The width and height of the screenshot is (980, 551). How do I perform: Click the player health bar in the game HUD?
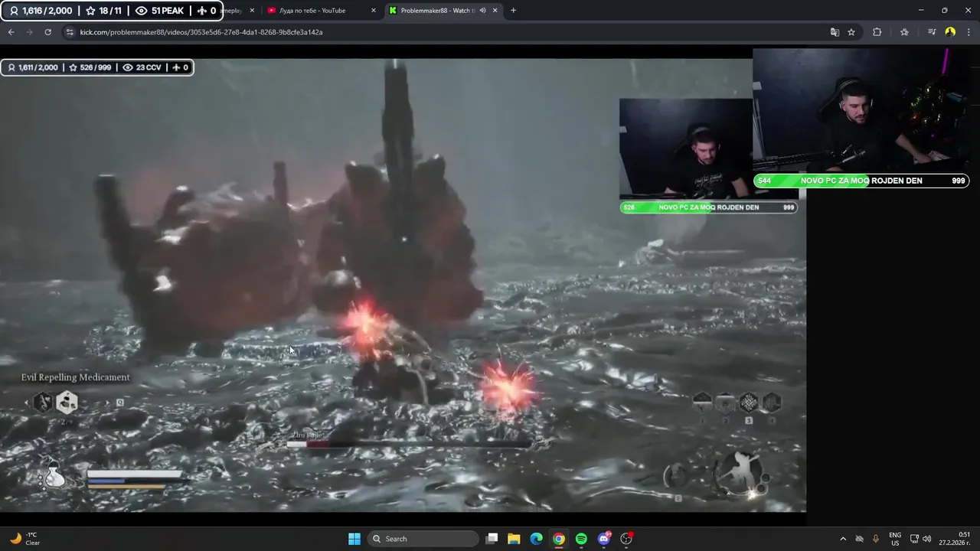(136, 474)
